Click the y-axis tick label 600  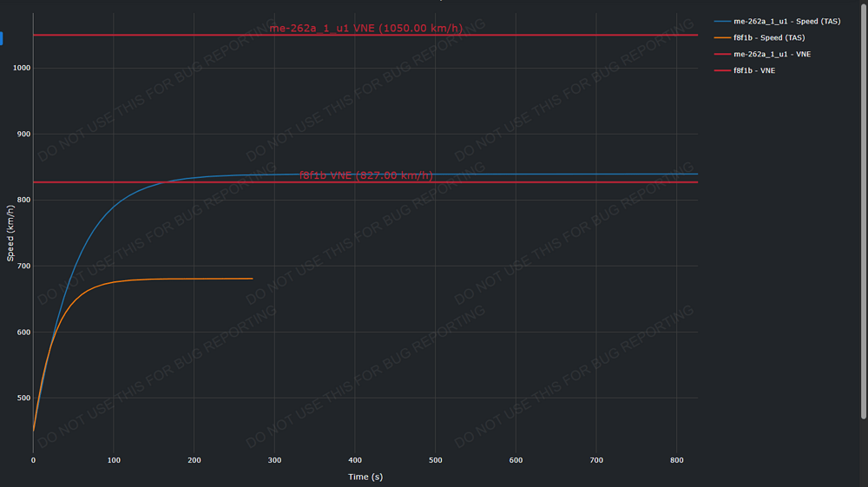pos(23,332)
